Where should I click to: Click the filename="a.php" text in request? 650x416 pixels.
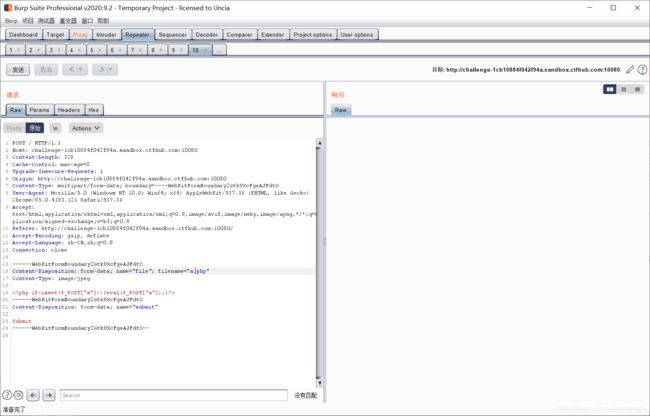tap(183, 271)
